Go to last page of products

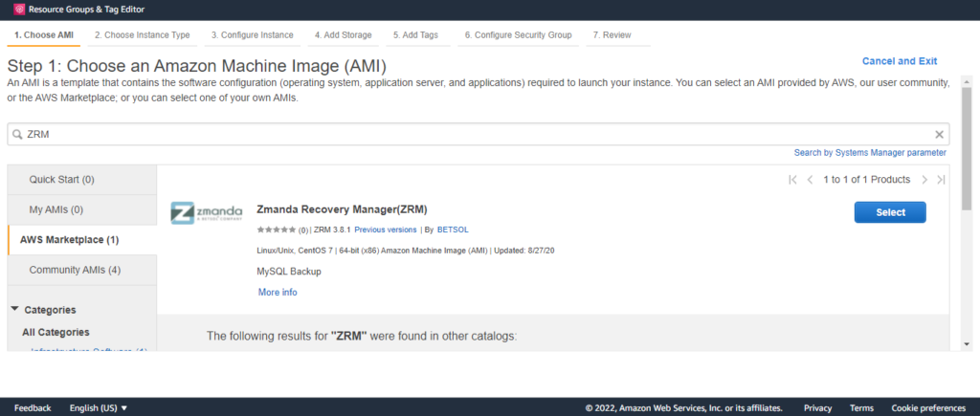941,180
